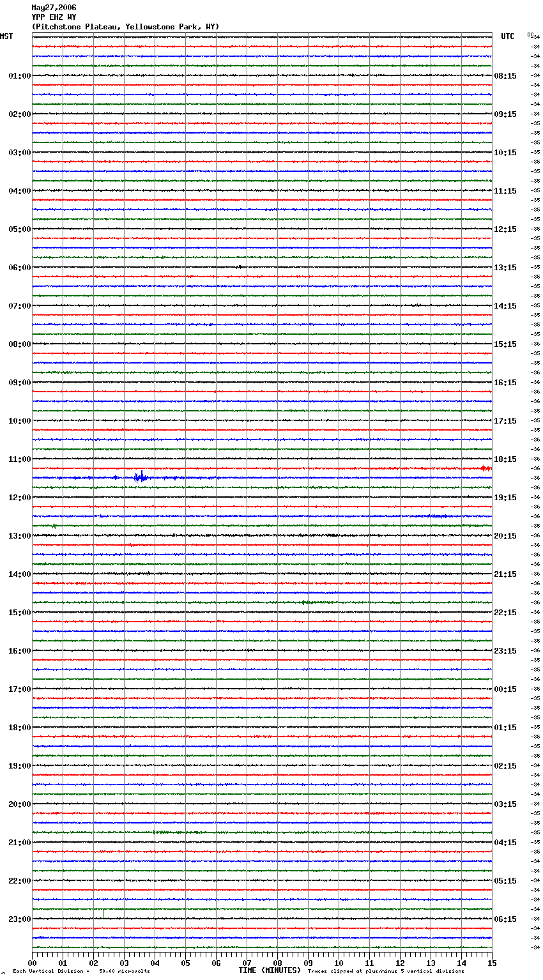Click the Traces clipped at plus/minus 5 note
The width and height of the screenshot is (543, 980).
tap(386, 972)
